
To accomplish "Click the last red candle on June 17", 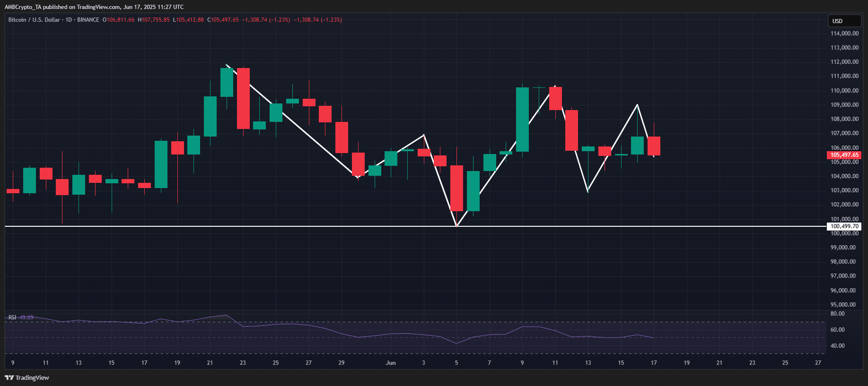I will pos(654,146).
